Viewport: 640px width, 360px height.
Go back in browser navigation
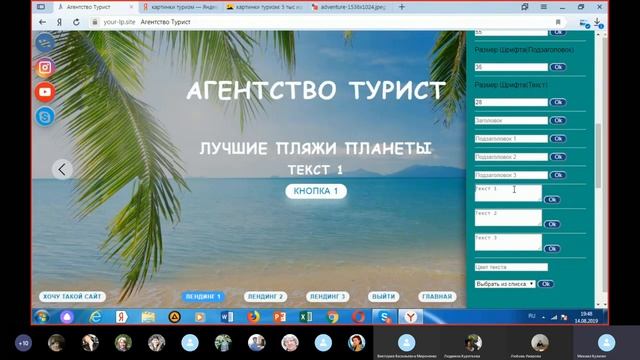click(x=42, y=22)
